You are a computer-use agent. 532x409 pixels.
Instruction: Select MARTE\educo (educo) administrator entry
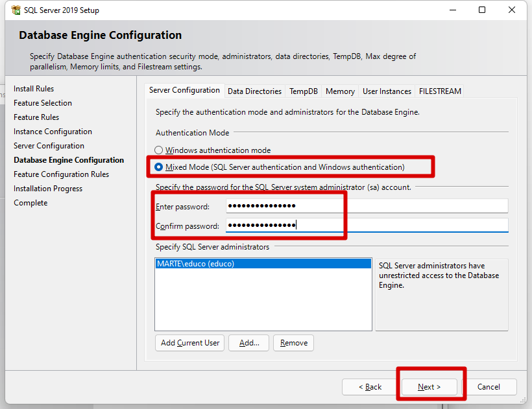[263, 264]
